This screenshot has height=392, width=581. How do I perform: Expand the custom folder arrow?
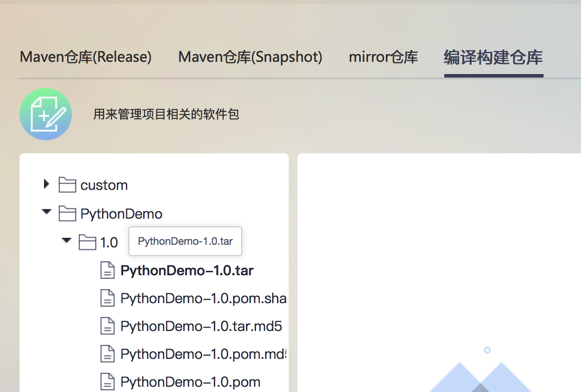coord(47,184)
